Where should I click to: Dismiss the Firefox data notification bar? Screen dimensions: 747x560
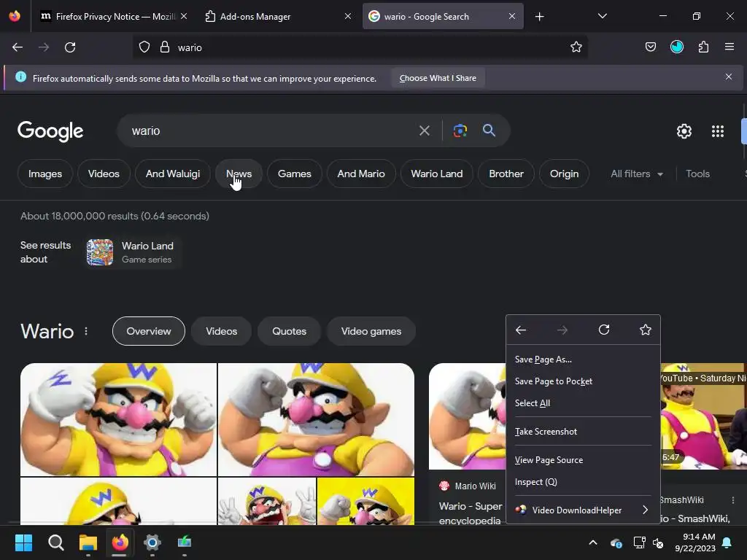729,77
